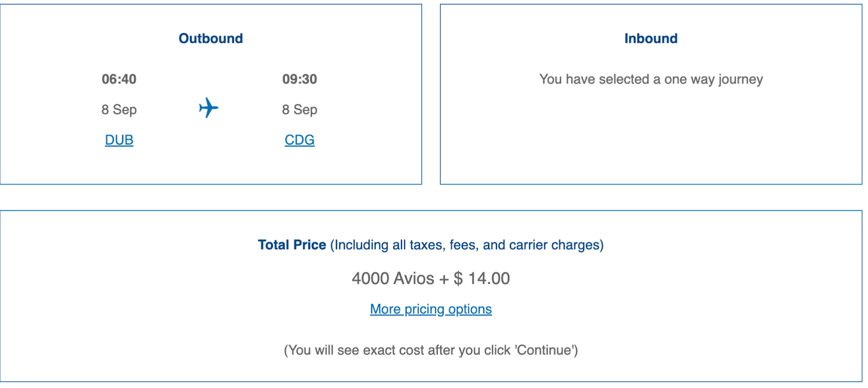The height and width of the screenshot is (388, 868).
Task: Click the Total Price label
Action: coord(292,245)
